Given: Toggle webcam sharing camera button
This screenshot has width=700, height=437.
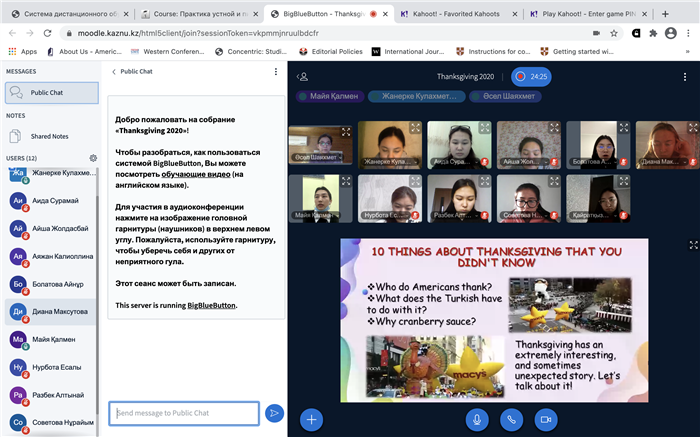Looking at the screenshot, I should 546,420.
